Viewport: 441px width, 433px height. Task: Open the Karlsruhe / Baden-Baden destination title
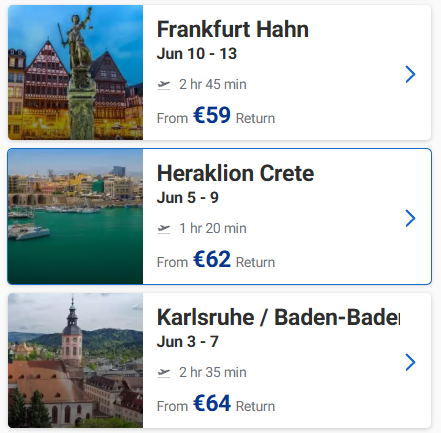[x=278, y=317]
